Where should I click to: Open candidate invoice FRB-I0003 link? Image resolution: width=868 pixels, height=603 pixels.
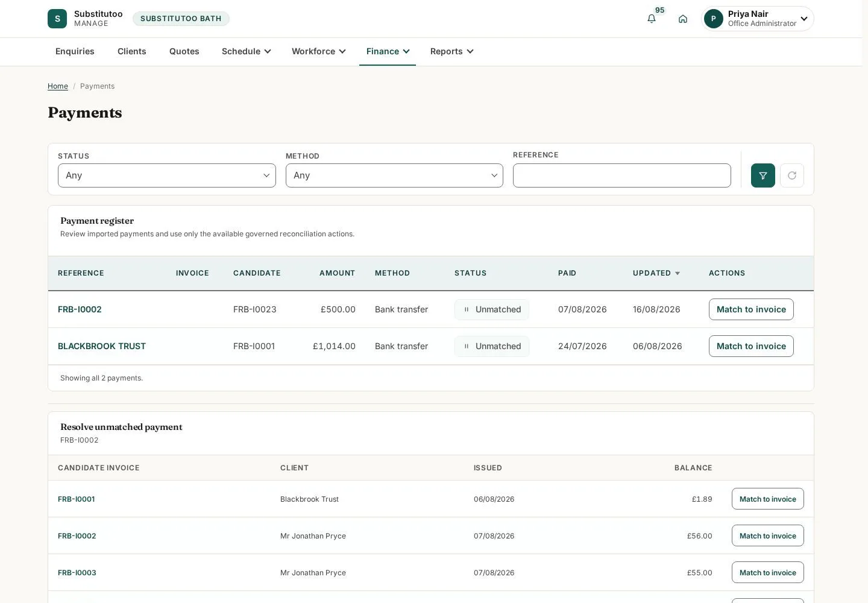77,573
